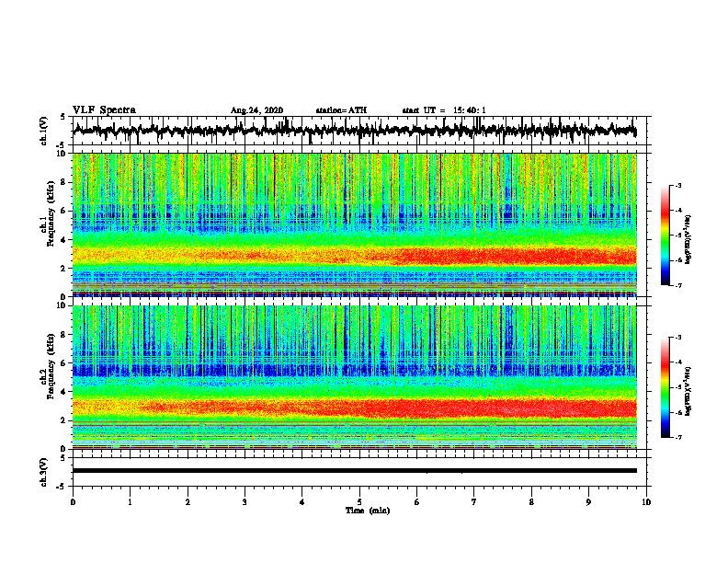Click the "start UT = 15:40: 1" text

tap(444, 110)
